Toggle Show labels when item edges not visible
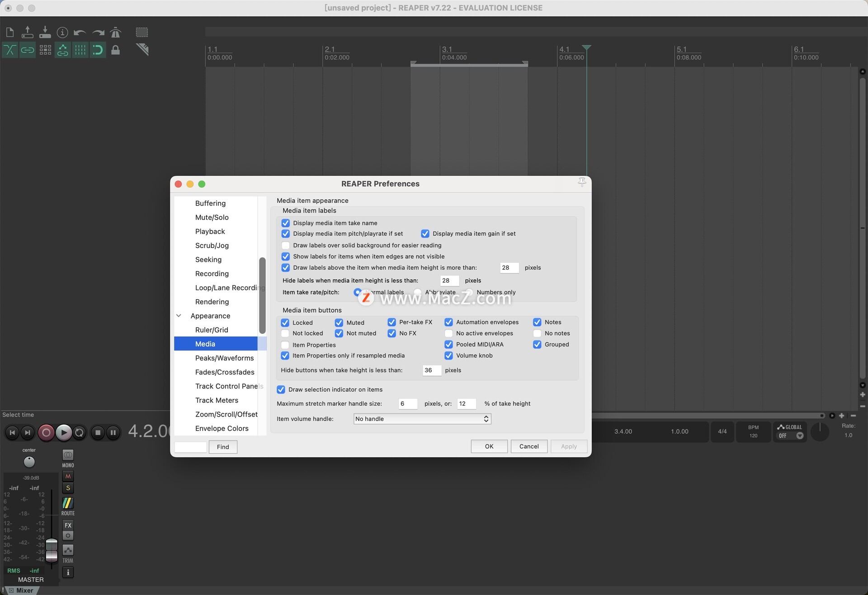Image resolution: width=868 pixels, height=595 pixels. coord(285,256)
